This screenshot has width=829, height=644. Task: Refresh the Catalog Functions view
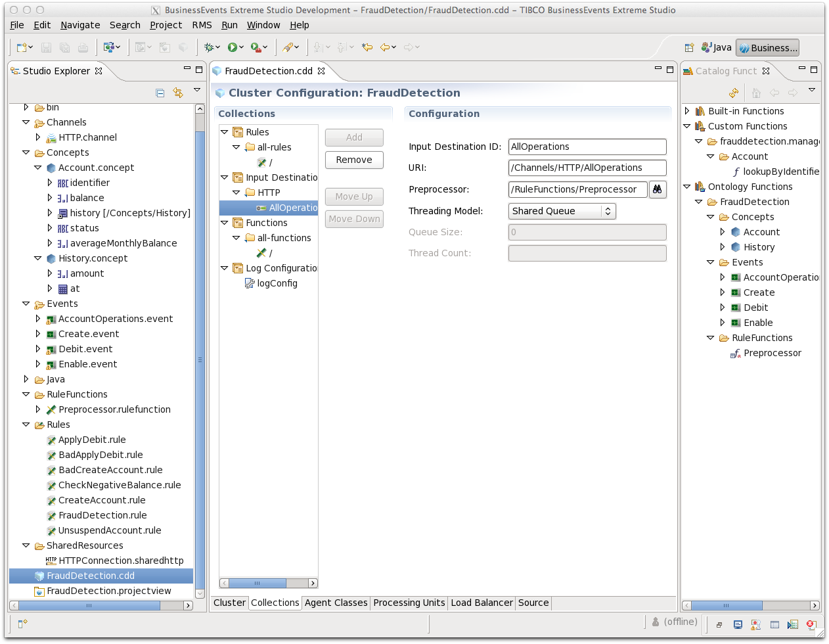734,93
